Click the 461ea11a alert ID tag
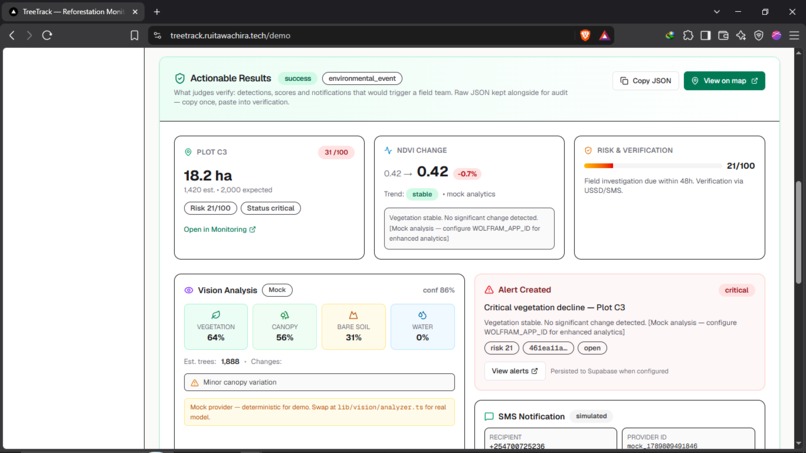 (x=548, y=348)
